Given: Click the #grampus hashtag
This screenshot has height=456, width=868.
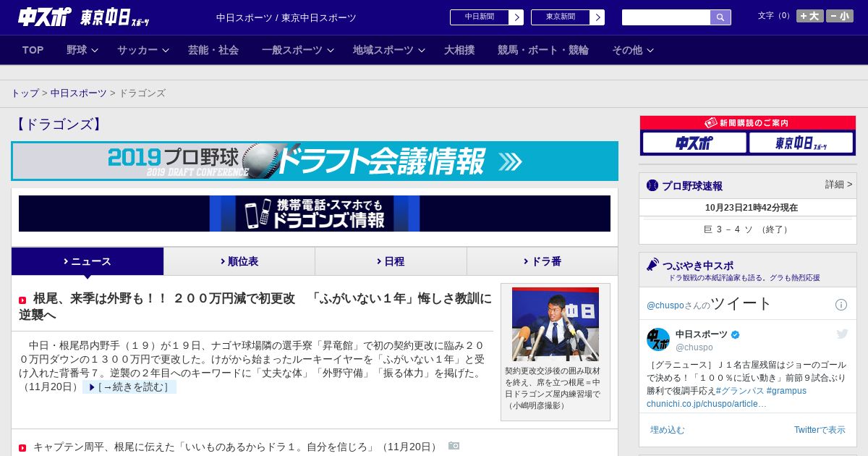Looking at the screenshot, I should (786, 391).
